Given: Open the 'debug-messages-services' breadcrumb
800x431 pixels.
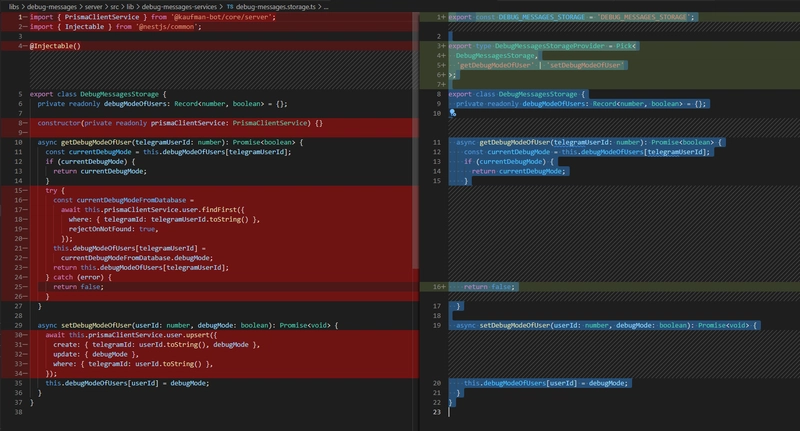Looking at the screenshot, I should [x=179, y=7].
